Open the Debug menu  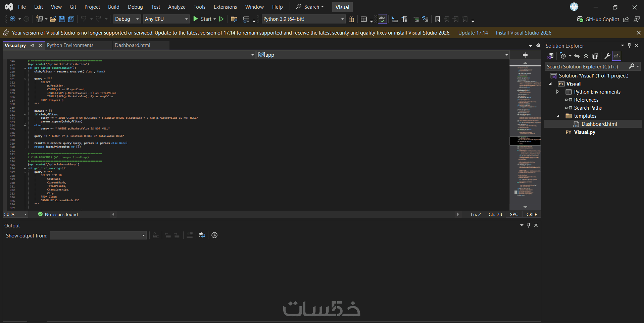click(x=135, y=7)
